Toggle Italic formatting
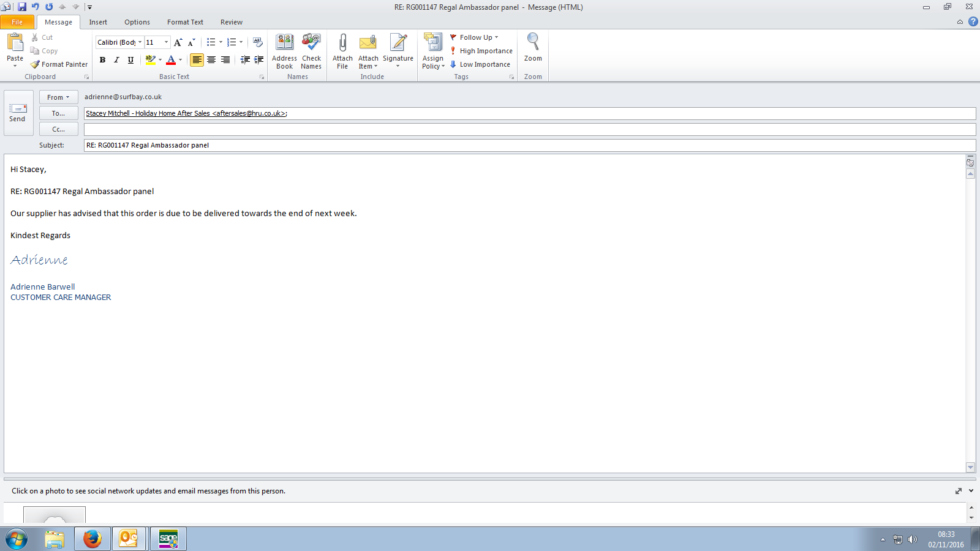This screenshot has width=980, height=551. click(116, 59)
